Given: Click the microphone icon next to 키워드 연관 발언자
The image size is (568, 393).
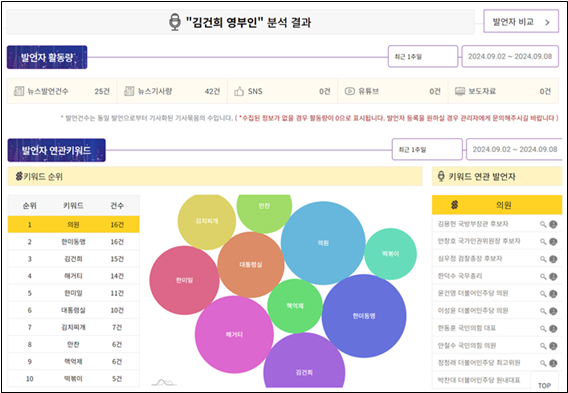Looking at the screenshot, I should [x=441, y=176].
